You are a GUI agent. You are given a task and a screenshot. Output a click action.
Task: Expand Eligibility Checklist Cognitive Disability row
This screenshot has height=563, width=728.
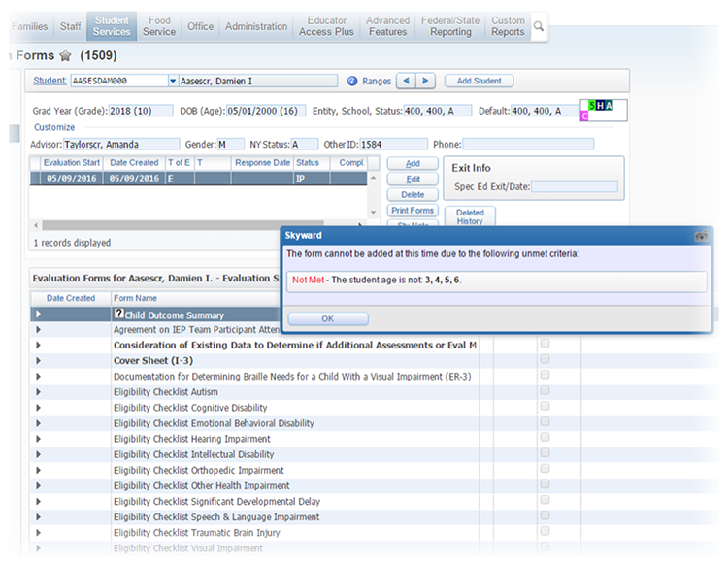pyautogui.click(x=38, y=408)
